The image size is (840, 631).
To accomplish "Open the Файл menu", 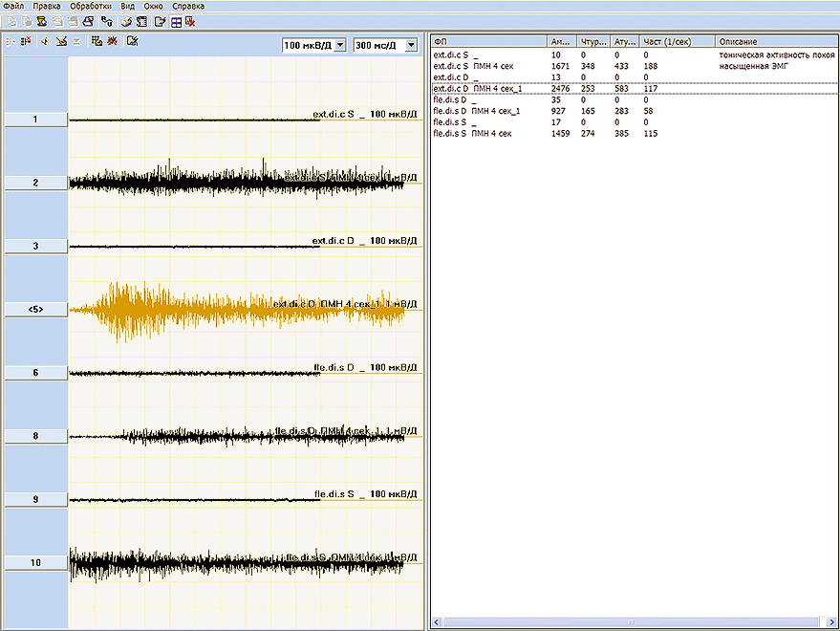I will coord(13,7).
